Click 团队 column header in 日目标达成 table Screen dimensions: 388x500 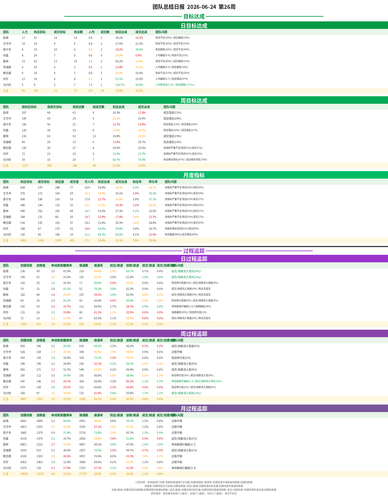tap(6, 32)
